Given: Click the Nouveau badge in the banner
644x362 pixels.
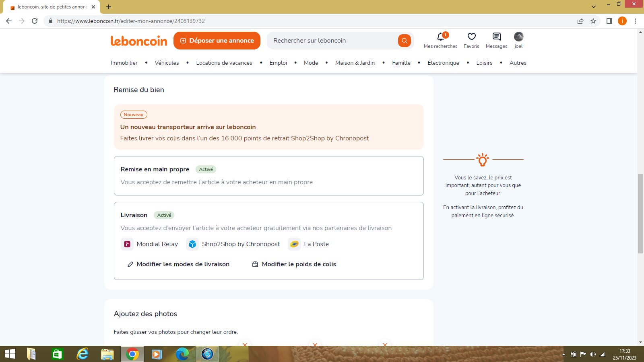Looking at the screenshot, I should pyautogui.click(x=134, y=115).
